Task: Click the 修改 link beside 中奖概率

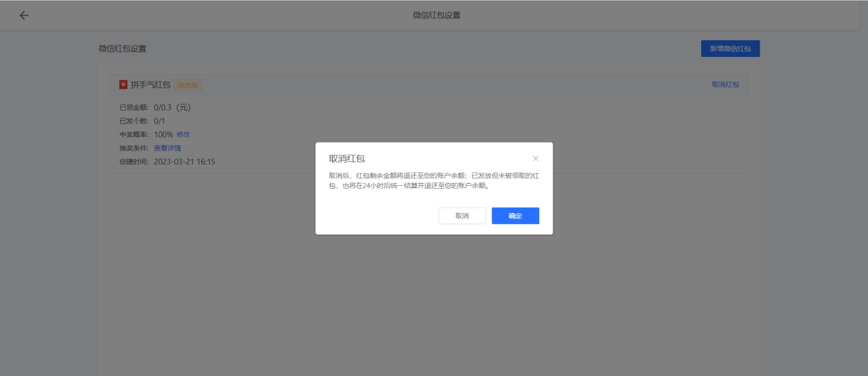Action: click(x=183, y=134)
